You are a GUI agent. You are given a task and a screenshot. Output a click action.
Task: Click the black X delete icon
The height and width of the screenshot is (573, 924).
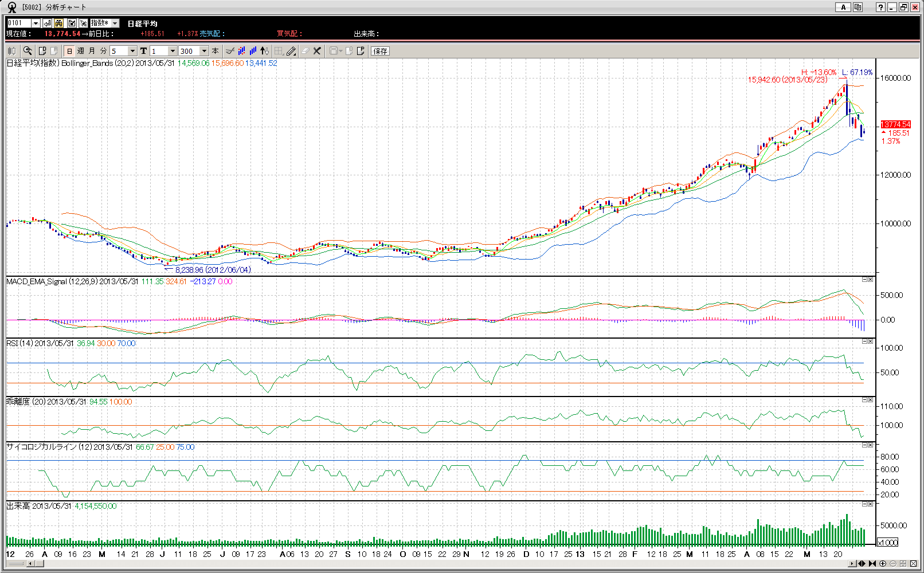pyautogui.click(x=317, y=51)
